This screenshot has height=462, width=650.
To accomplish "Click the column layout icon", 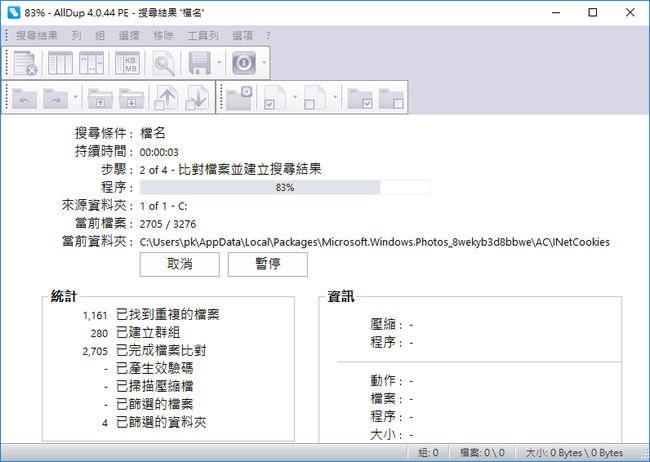I will tap(61, 63).
